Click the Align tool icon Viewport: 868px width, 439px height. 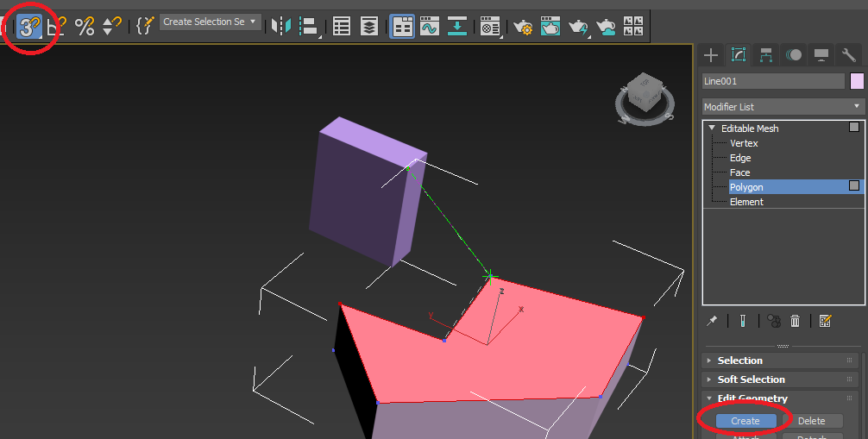coord(308,26)
